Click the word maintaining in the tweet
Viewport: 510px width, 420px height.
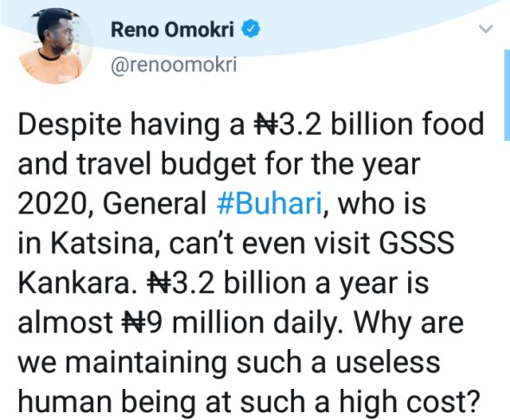146,364
